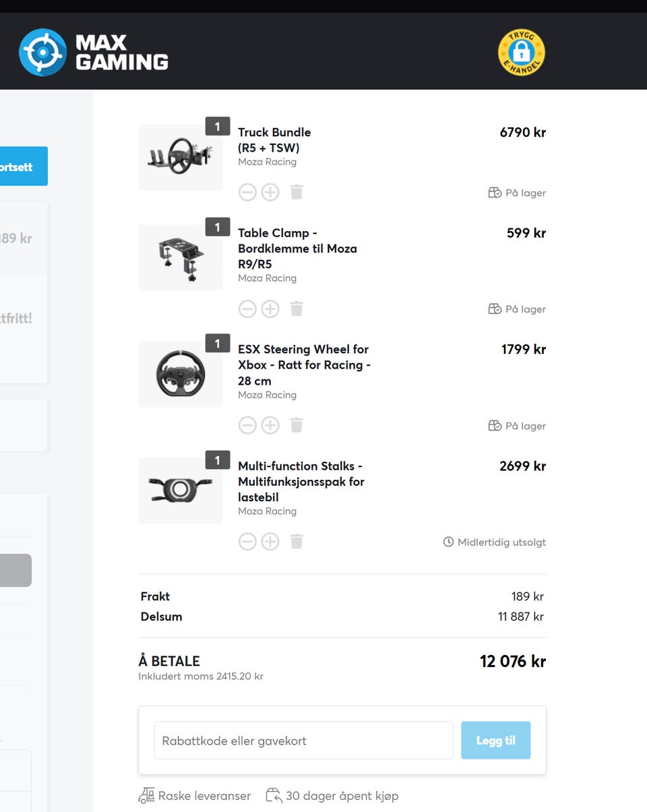
Task: Increase quantity of Multi-function Stalks
Action: coord(270,542)
